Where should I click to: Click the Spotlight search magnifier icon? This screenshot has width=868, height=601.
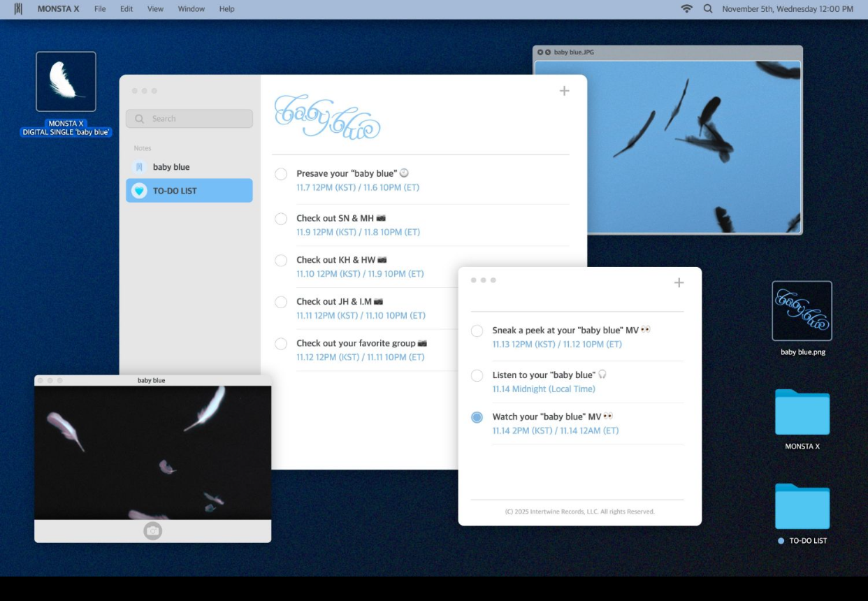click(x=708, y=9)
